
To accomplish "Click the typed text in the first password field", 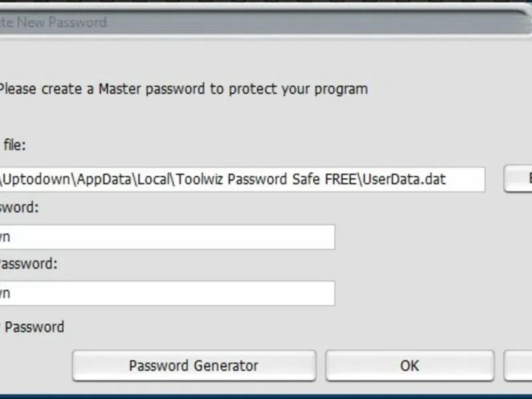I will [5, 237].
